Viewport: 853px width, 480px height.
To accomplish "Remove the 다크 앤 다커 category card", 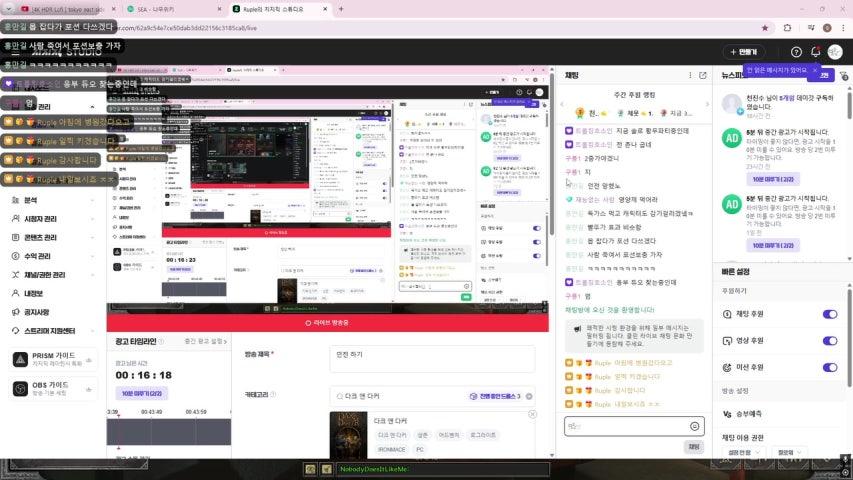I will tap(533, 415).
